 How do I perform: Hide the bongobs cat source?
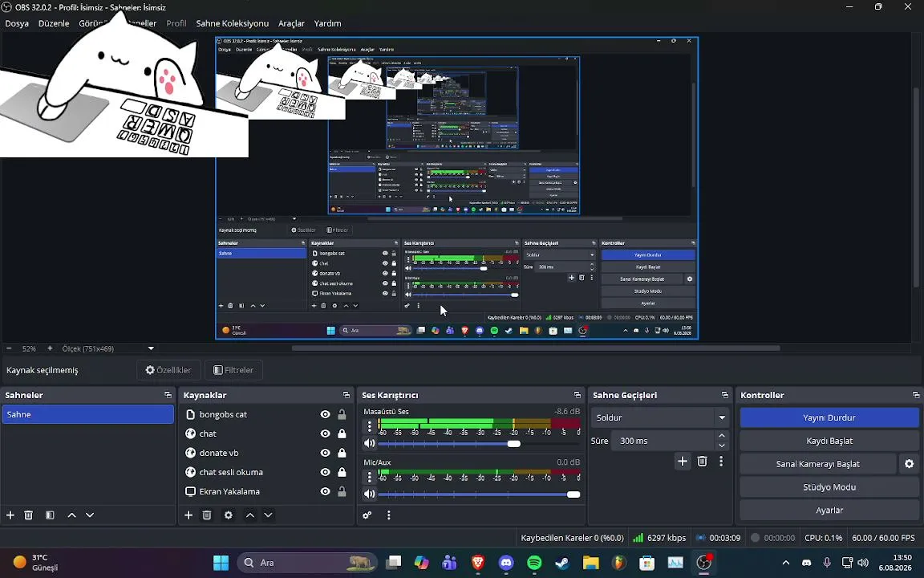(x=326, y=414)
